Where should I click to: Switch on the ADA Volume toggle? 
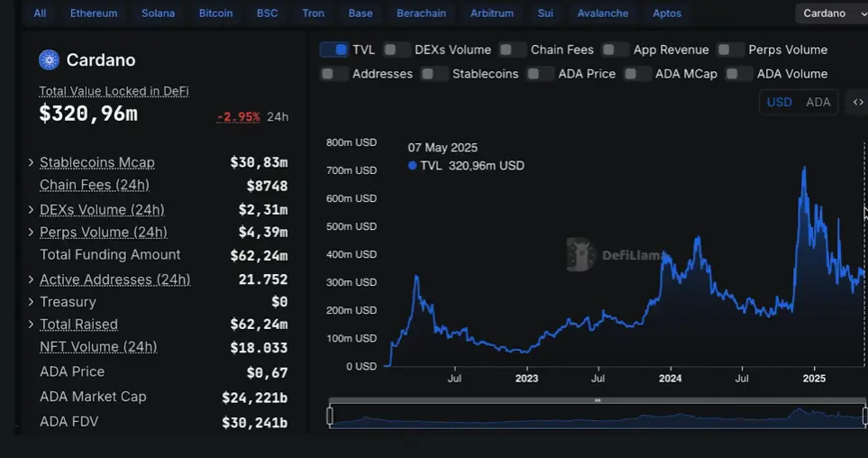click(x=738, y=74)
